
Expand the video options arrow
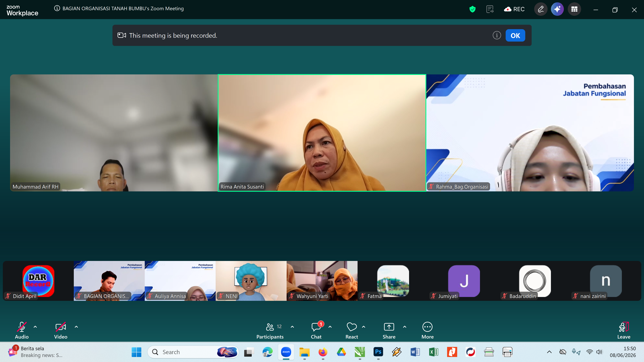(76, 326)
